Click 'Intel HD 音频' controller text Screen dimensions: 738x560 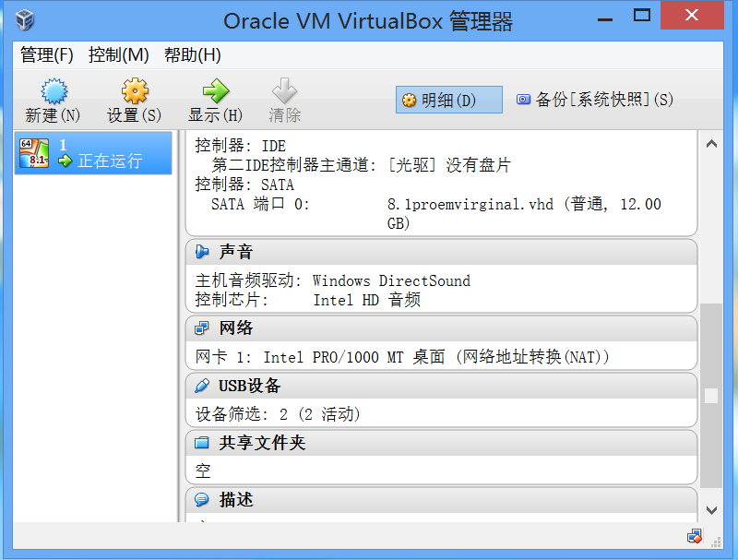[x=366, y=300]
